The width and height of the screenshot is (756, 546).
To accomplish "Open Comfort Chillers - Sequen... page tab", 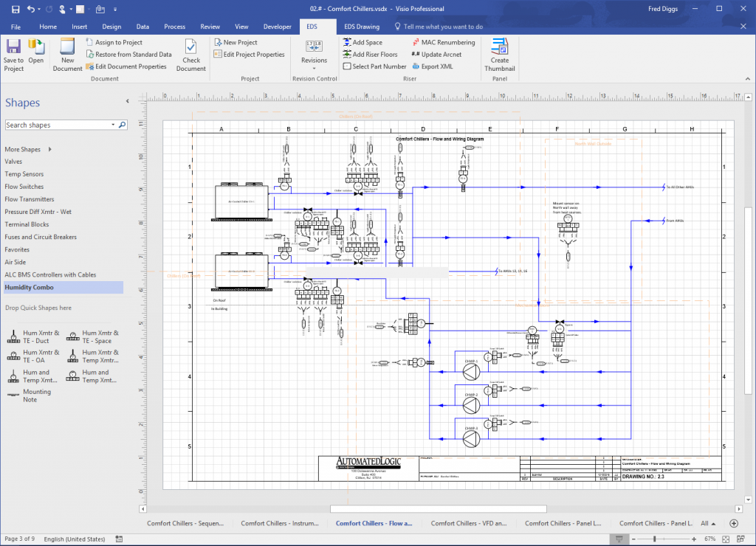I will click(x=185, y=523).
